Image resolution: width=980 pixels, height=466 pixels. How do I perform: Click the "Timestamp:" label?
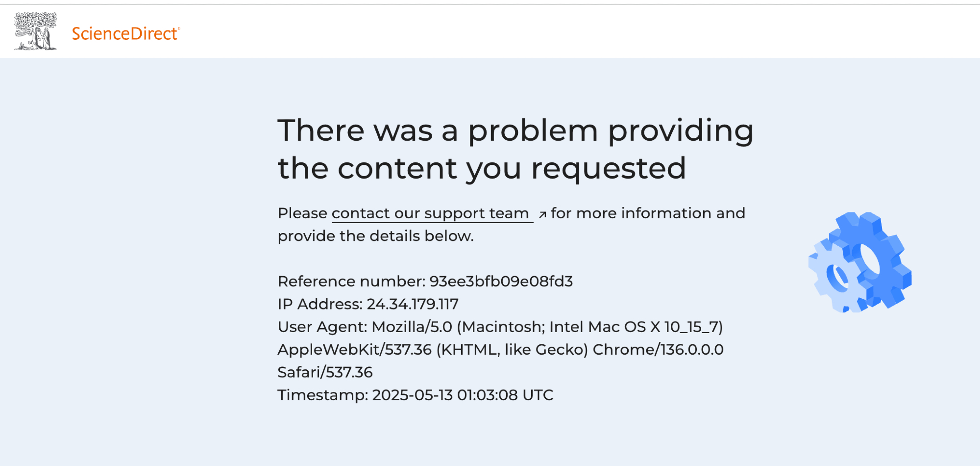(x=322, y=395)
